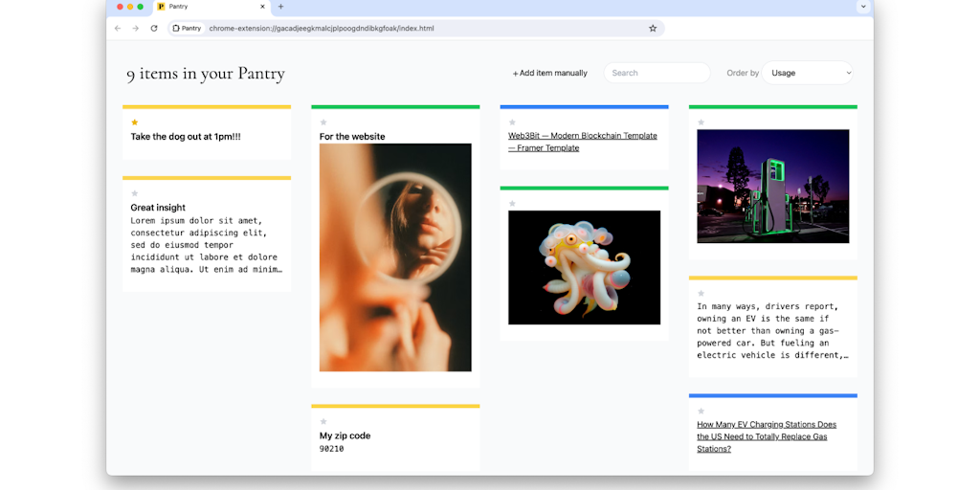
Task: Open a new browser tab
Action: coord(280,7)
